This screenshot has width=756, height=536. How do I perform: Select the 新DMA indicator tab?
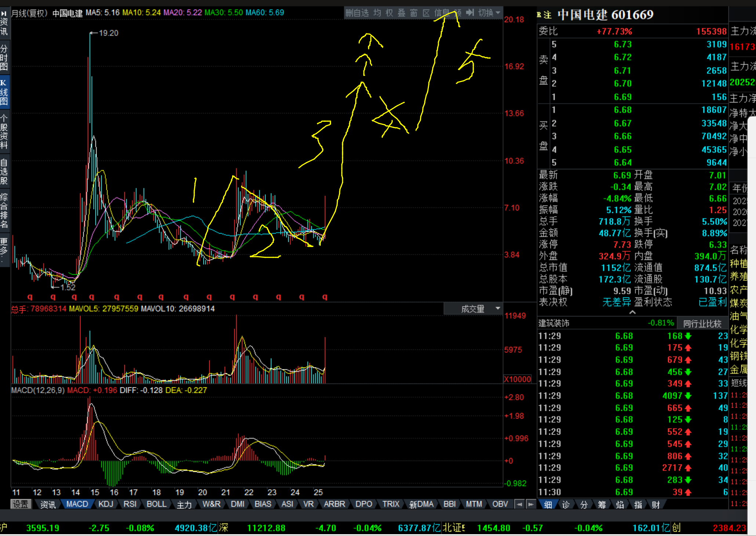(421, 504)
